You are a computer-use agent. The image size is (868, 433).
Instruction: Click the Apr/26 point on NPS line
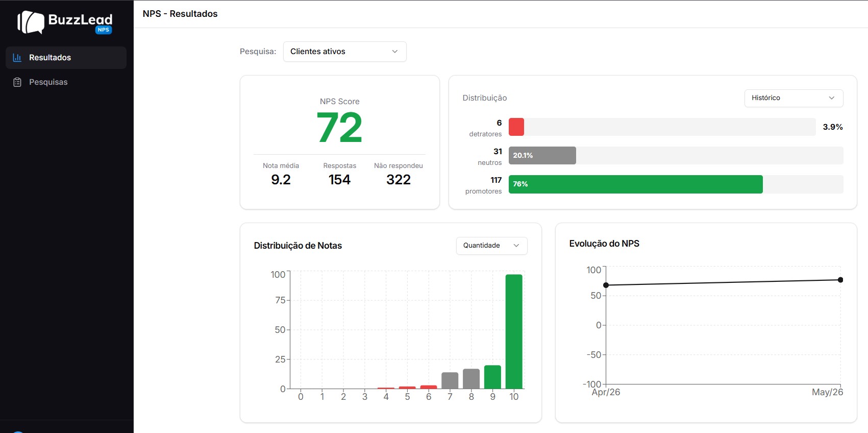click(606, 285)
